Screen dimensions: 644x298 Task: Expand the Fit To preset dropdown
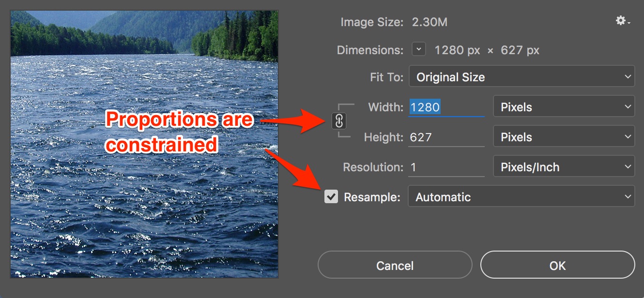pos(521,77)
